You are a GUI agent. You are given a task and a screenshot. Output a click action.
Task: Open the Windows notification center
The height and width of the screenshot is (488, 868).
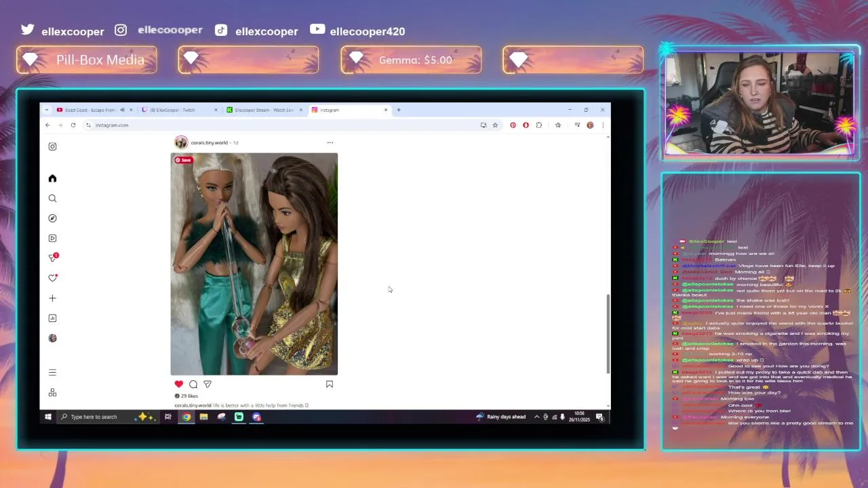(600, 417)
